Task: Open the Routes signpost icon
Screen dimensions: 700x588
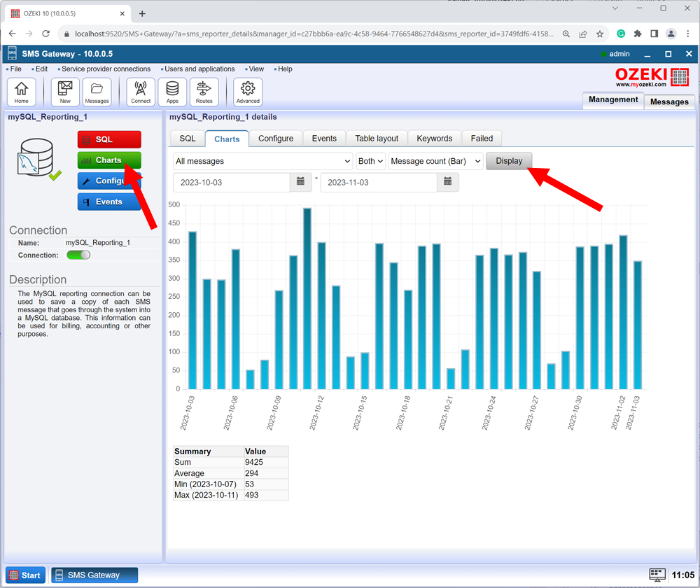Action: 204,92
